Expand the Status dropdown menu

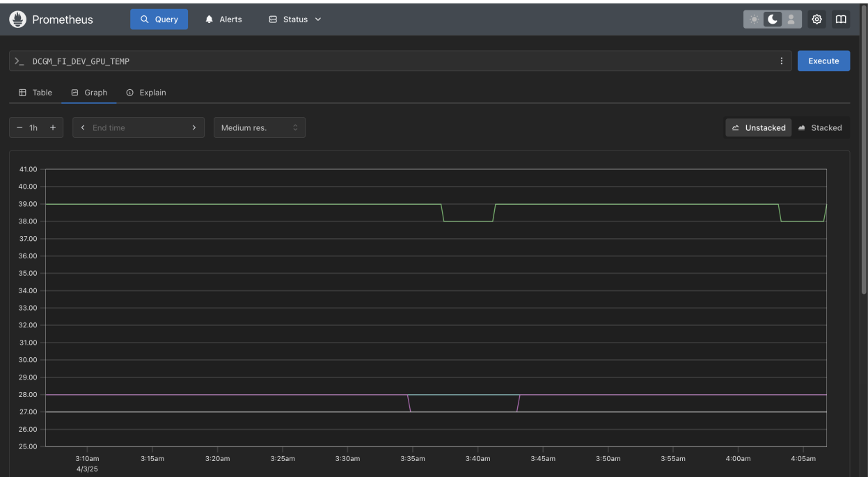(x=294, y=19)
